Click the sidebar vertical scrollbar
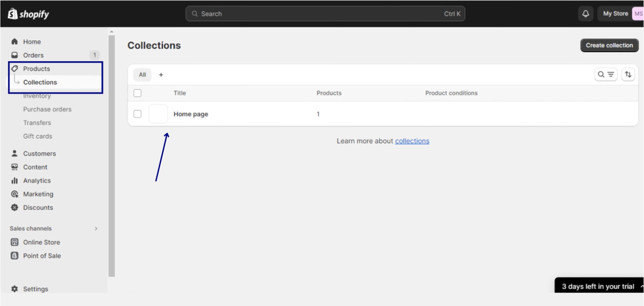644x306 pixels. [111, 155]
